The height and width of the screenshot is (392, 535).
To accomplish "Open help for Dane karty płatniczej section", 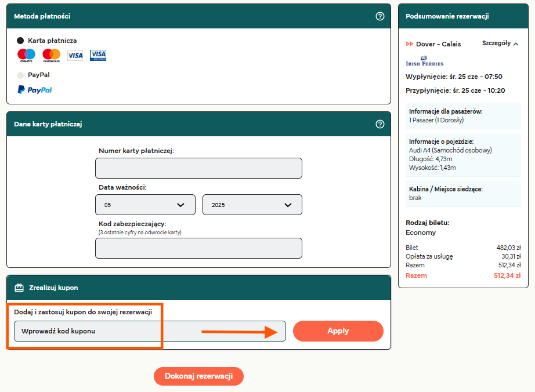I will [380, 124].
